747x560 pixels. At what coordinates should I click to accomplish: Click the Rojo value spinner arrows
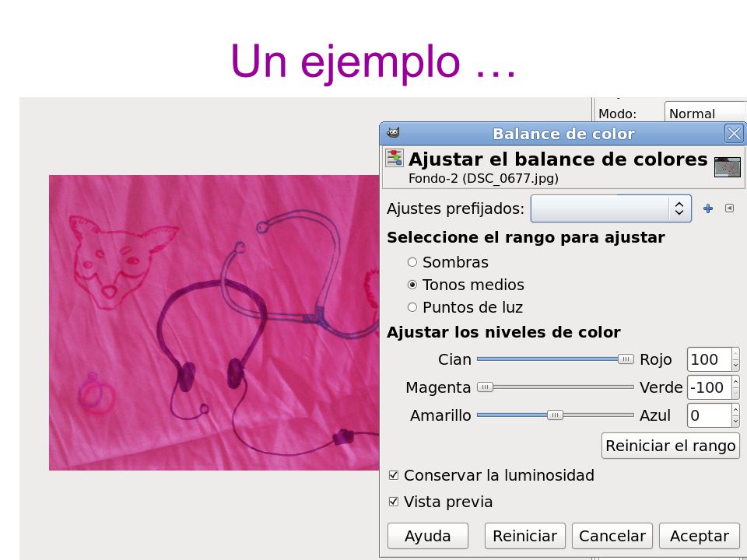735,359
